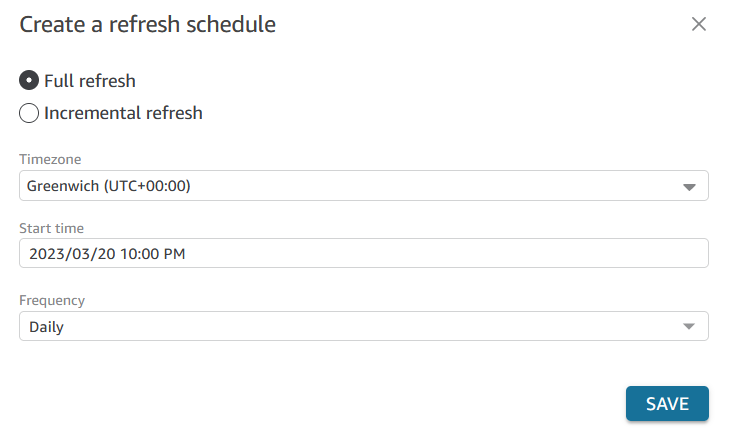
Task: Click the Frequency dropdown arrow icon
Action: coord(689,326)
